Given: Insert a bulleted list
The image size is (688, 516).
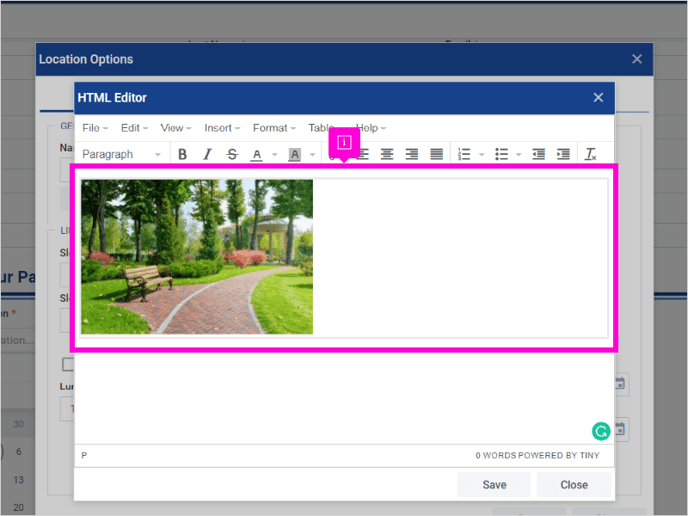Looking at the screenshot, I should pyautogui.click(x=501, y=154).
